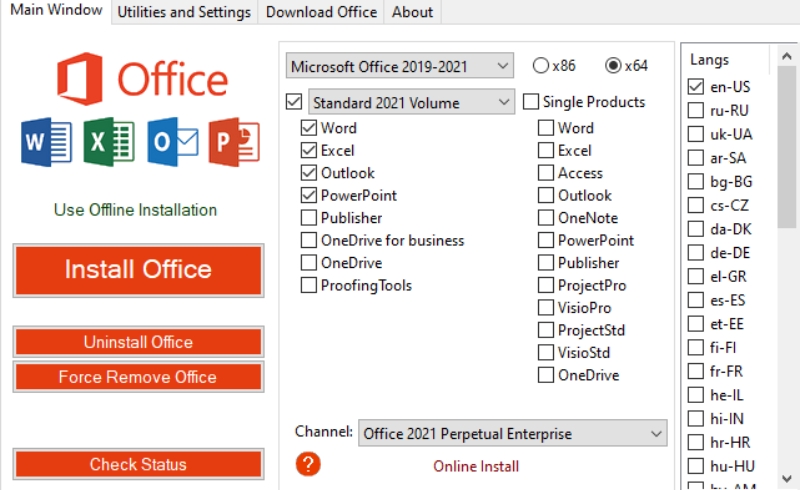
Task: Click the Excel app icon
Action: 109,142
